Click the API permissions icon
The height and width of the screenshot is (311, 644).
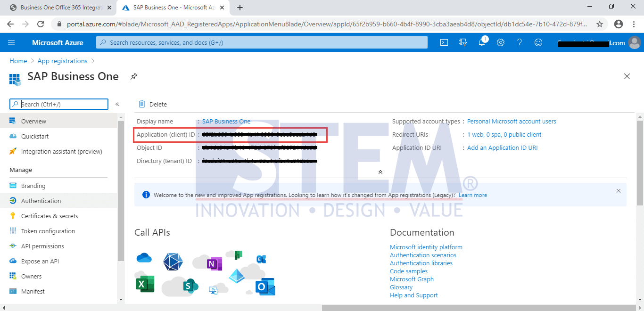[13, 246]
